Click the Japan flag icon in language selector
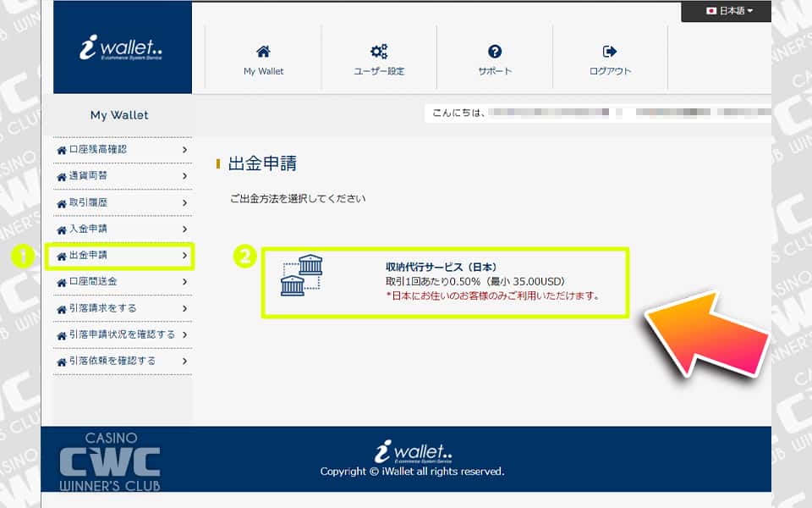812x508 pixels. coord(711,10)
